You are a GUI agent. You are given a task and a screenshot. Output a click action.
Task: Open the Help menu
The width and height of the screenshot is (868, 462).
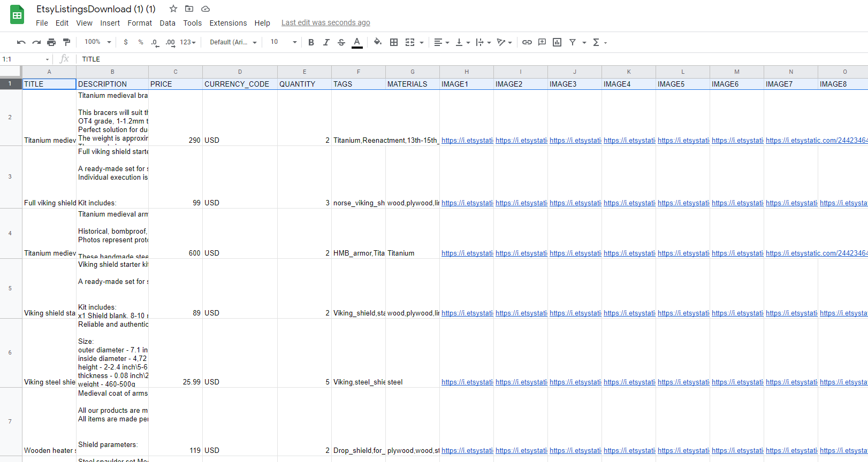tap(262, 23)
